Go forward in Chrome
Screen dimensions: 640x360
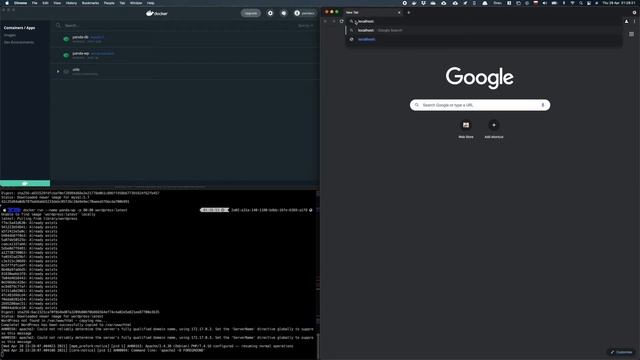pos(333,21)
